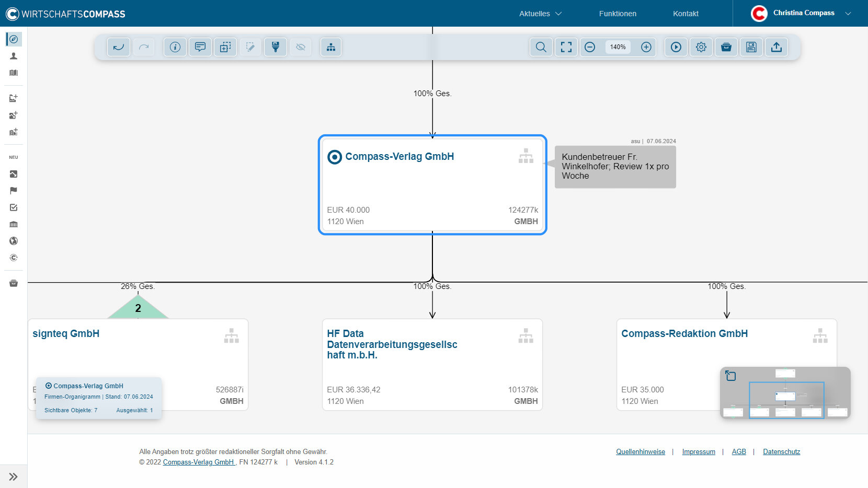
Task: Click the add-building sidebar icon
Action: click(14, 132)
